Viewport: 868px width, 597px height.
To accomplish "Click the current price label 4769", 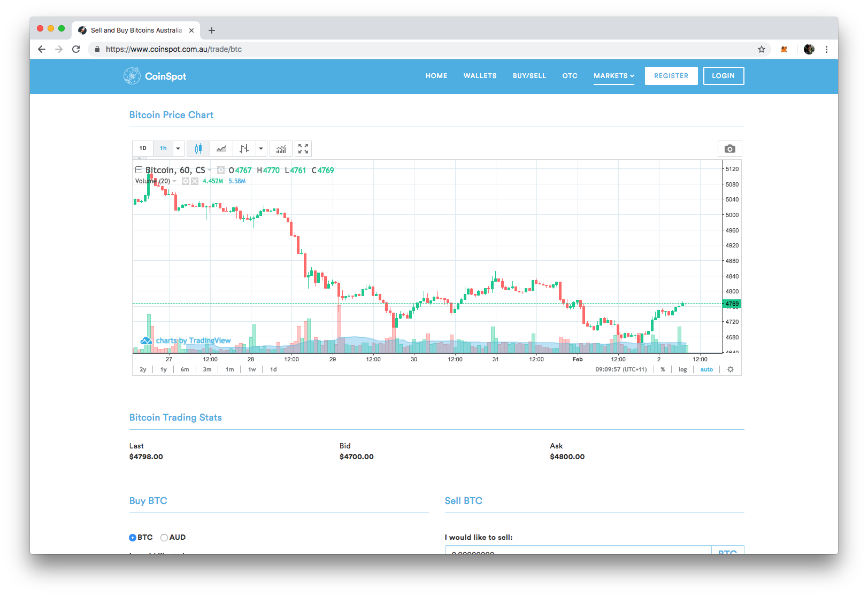I will pos(732,304).
